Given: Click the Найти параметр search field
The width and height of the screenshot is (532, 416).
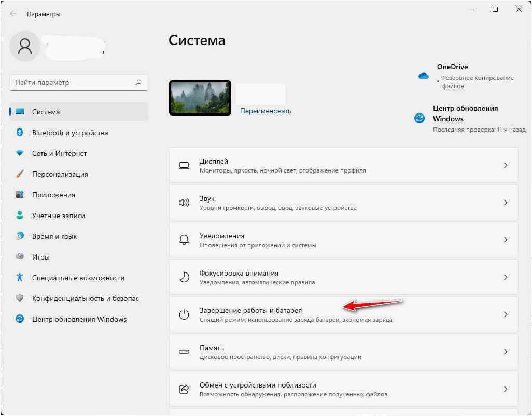Looking at the screenshot, I should (x=79, y=82).
